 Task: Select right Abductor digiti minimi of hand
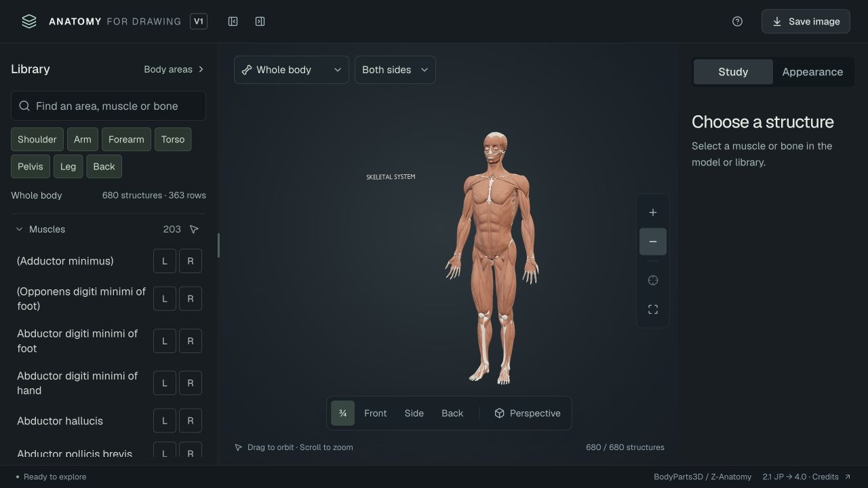191,383
